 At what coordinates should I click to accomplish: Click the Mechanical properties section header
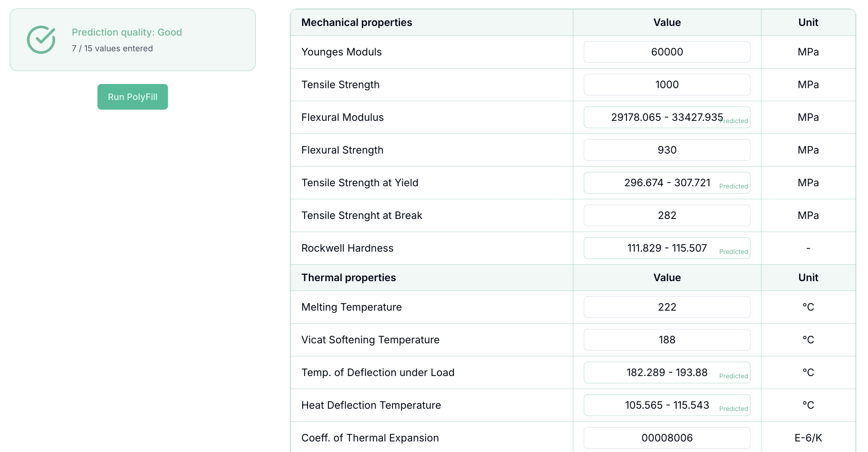[356, 22]
